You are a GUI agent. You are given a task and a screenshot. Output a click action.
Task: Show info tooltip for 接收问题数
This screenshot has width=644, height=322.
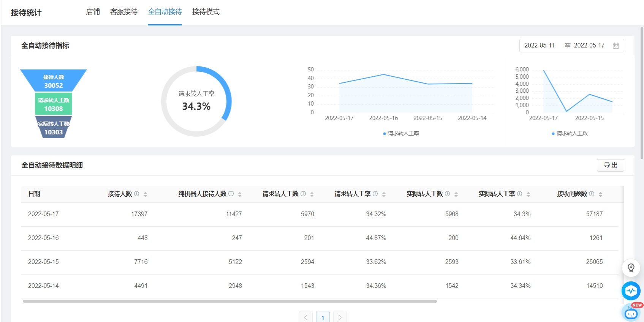(592, 194)
